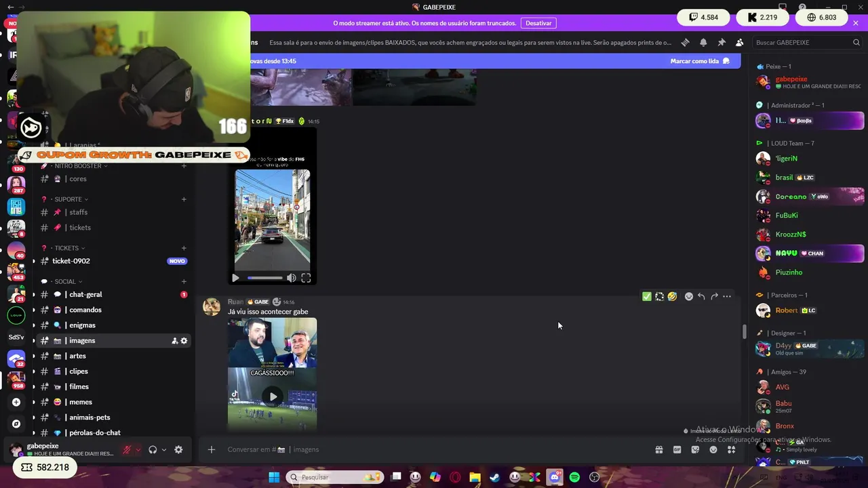Open Ruan's avatar profile
The width and height of the screenshot is (868, 488).
[212, 307]
